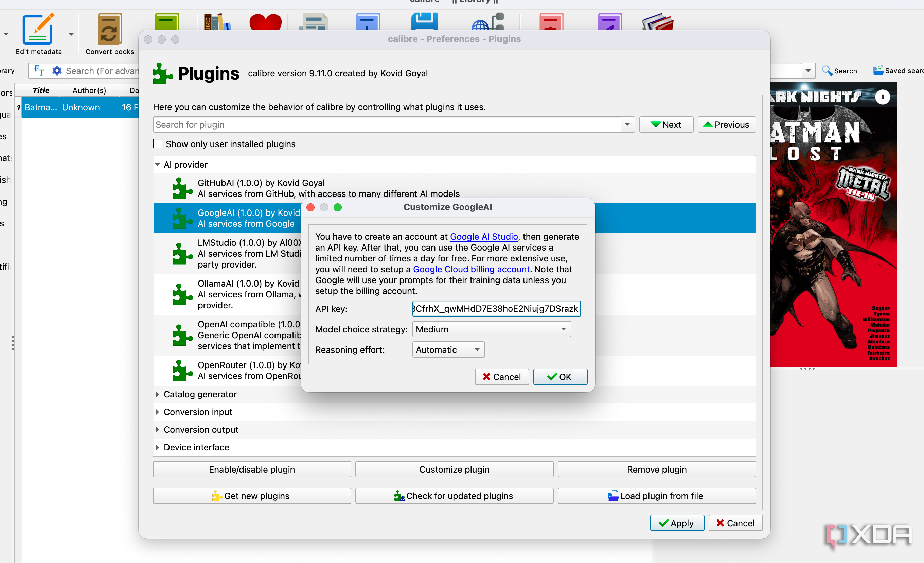This screenshot has height=563, width=924.
Task: Click Cancel at the bottom of Preferences
Action: [x=735, y=523]
